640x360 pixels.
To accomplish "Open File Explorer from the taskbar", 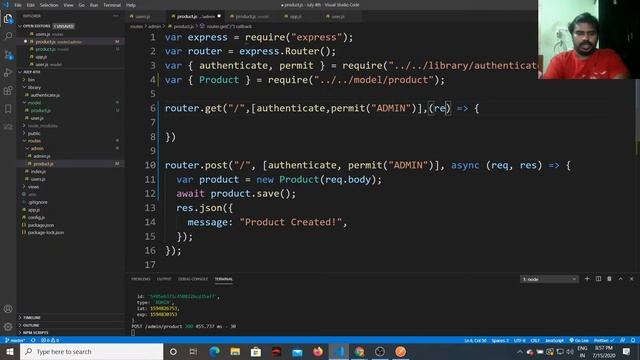I will tap(235, 351).
